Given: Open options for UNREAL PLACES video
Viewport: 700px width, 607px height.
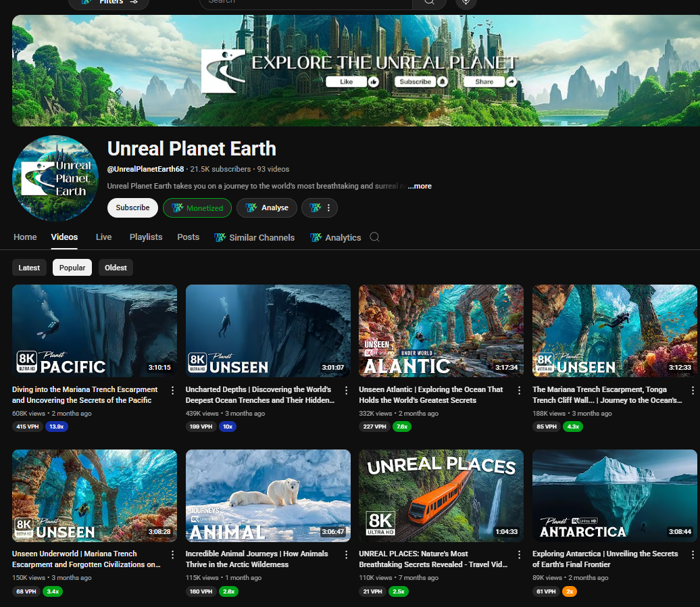Looking at the screenshot, I should [x=519, y=554].
